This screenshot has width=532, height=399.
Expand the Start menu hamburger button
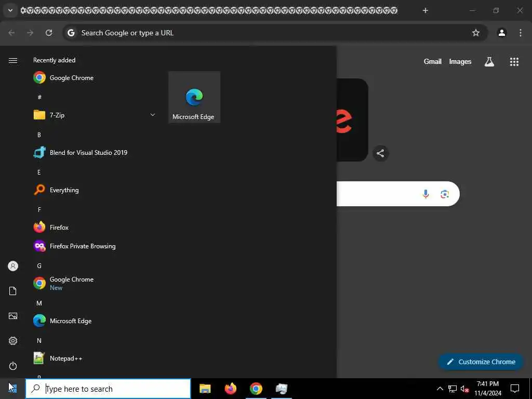coord(13,60)
